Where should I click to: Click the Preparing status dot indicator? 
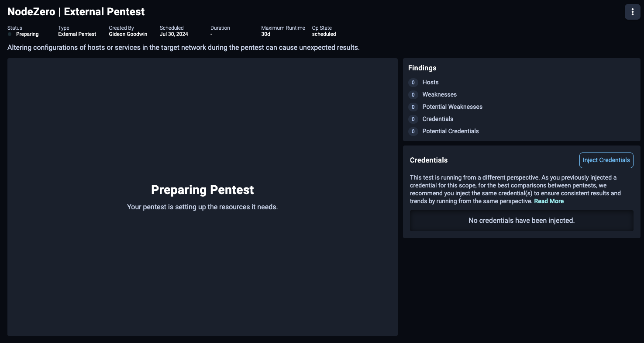(10, 34)
